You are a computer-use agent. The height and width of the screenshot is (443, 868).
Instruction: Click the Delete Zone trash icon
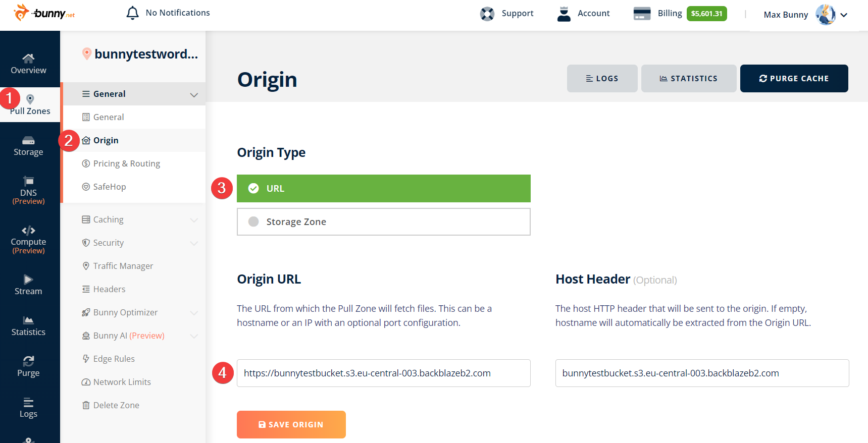point(86,405)
